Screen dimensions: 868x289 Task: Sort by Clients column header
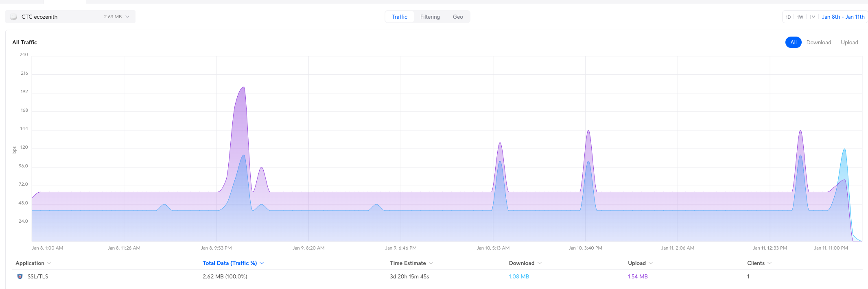coord(759,263)
